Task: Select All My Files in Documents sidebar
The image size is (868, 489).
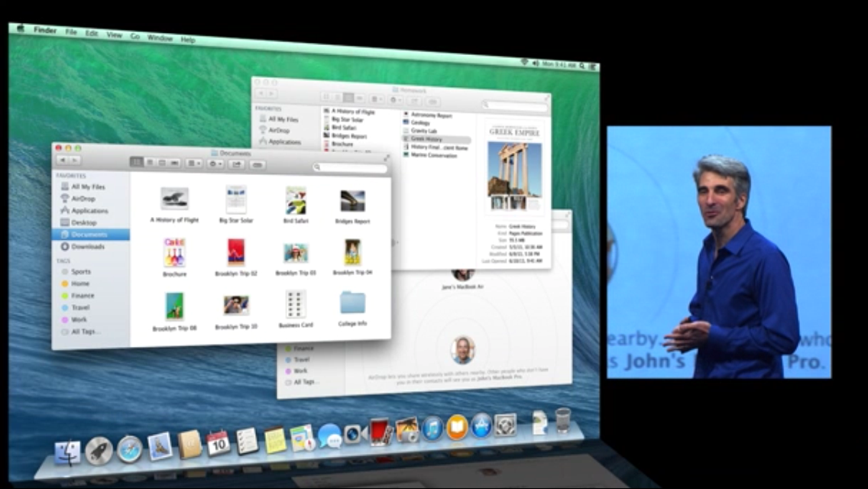Action: pyautogui.click(x=88, y=186)
